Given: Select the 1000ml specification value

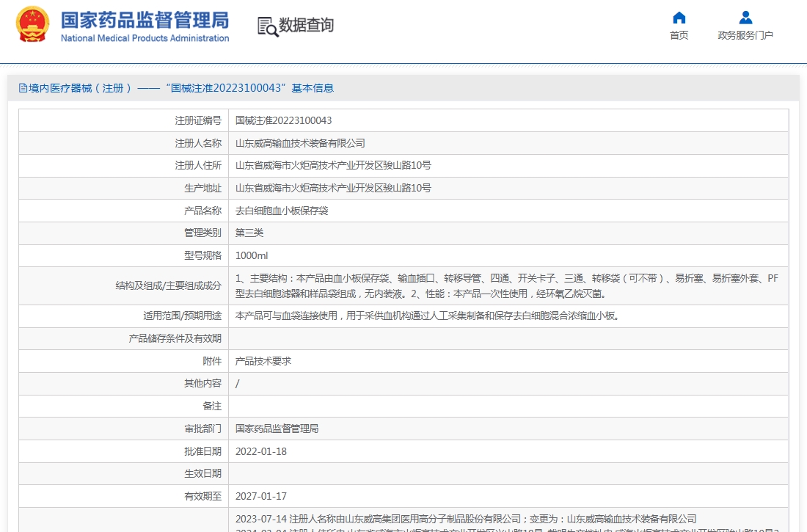Looking at the screenshot, I should click(252, 255).
